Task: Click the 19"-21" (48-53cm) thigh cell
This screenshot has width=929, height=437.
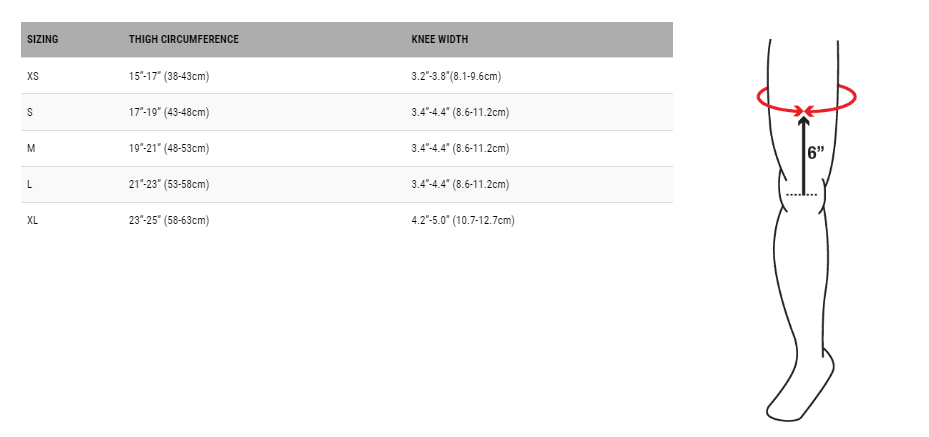Action: click(169, 148)
